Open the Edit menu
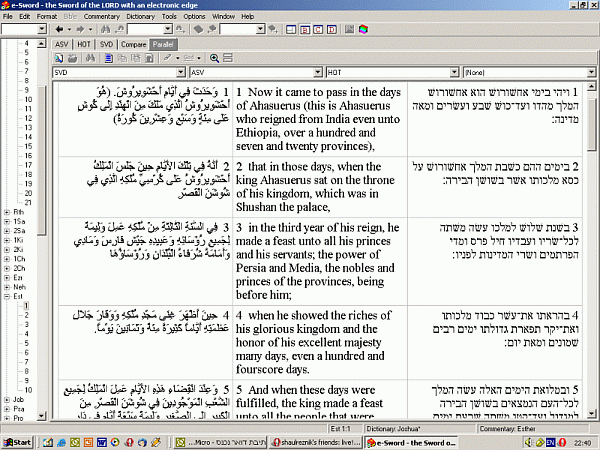Image resolution: width=600 pixels, height=450 pixels. click(x=24, y=16)
